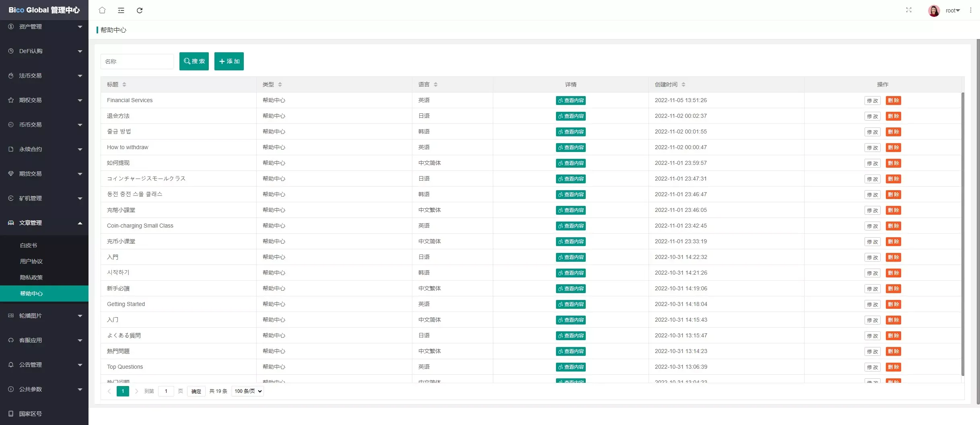This screenshot has height=425, width=980.
Task: Click 确定 pagination confirm button
Action: coord(196,391)
